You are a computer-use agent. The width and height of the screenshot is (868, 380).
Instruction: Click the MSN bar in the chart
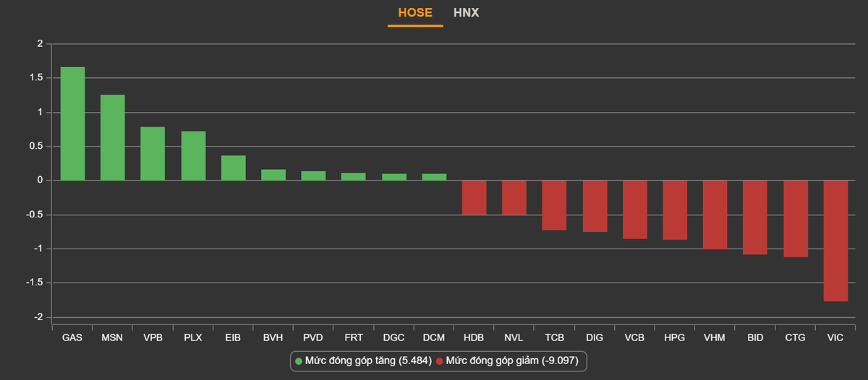[112, 137]
